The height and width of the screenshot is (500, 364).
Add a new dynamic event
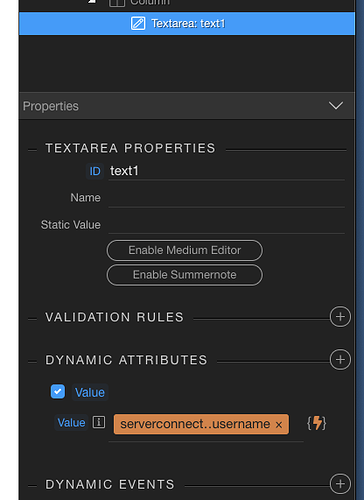pos(340,484)
